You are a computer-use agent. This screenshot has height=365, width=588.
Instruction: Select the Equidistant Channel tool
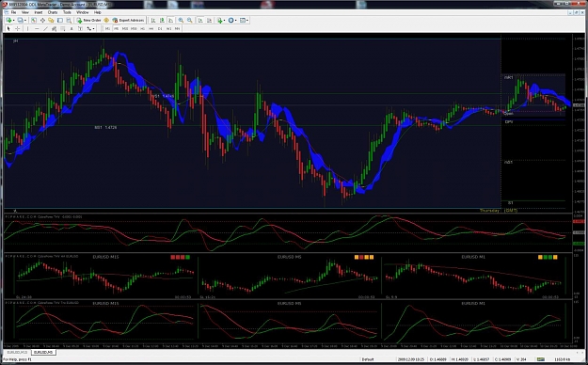coord(54,28)
